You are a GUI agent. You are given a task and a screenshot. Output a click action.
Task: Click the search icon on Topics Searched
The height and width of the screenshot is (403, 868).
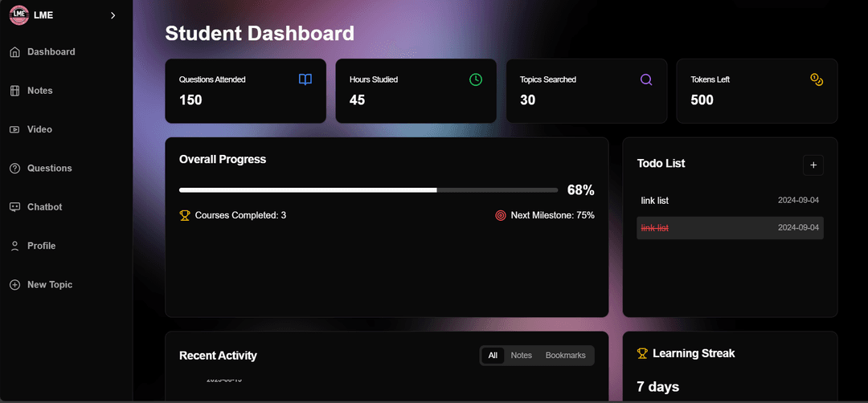pos(646,79)
